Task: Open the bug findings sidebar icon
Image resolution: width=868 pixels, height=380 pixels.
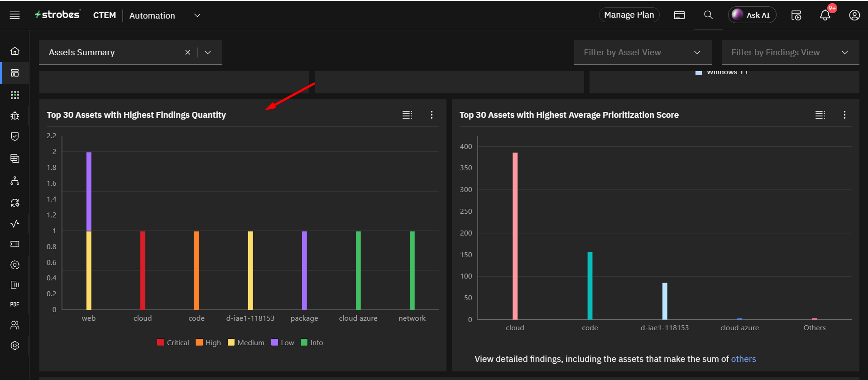Action: tap(15, 116)
